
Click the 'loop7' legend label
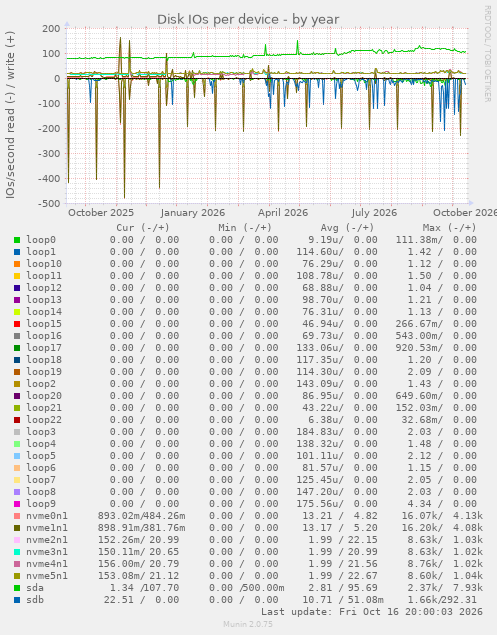pyautogui.click(x=41, y=480)
